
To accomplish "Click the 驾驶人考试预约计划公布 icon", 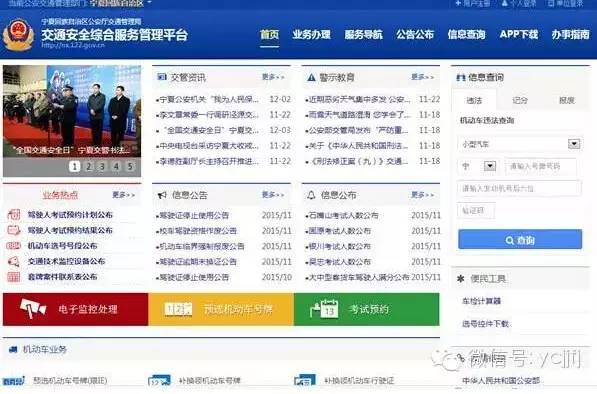I will [14, 215].
